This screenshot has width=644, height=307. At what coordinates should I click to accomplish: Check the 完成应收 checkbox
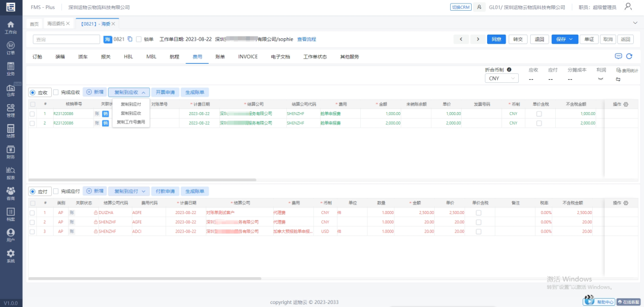56,93
